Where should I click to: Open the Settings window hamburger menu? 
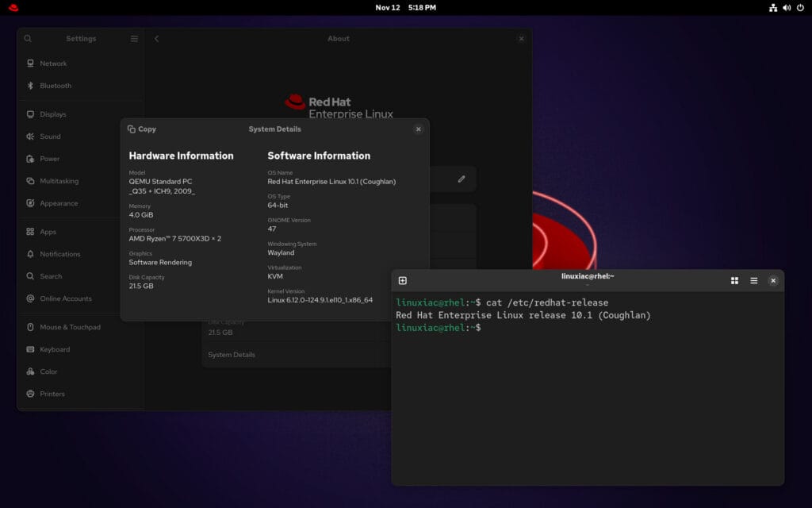[x=134, y=38]
